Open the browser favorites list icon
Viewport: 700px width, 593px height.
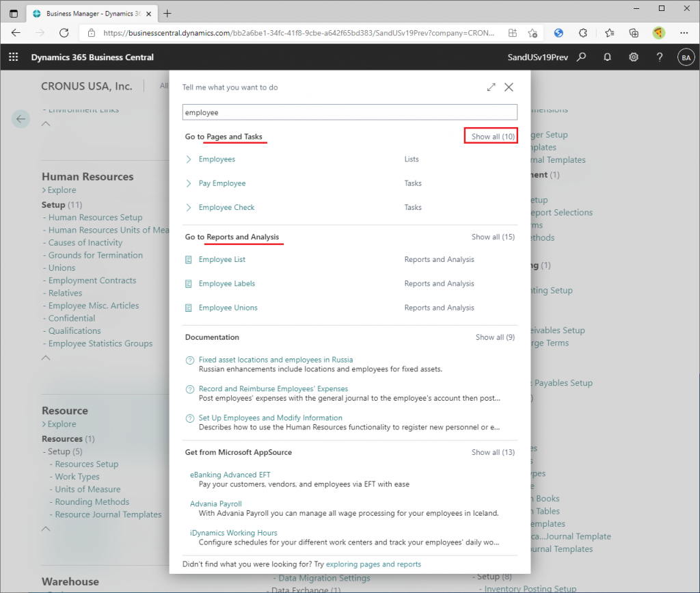(609, 33)
